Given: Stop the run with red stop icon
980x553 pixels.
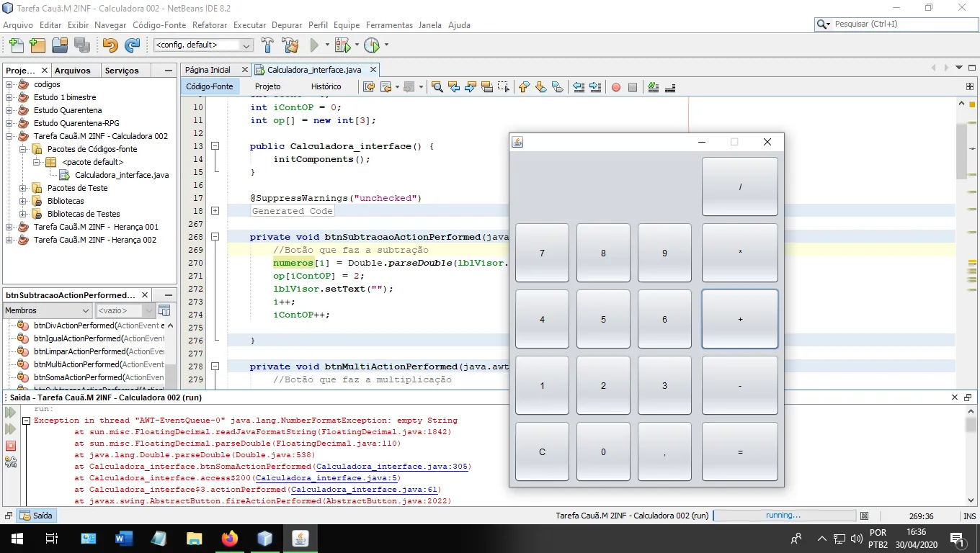Looking at the screenshot, I should (x=11, y=446).
